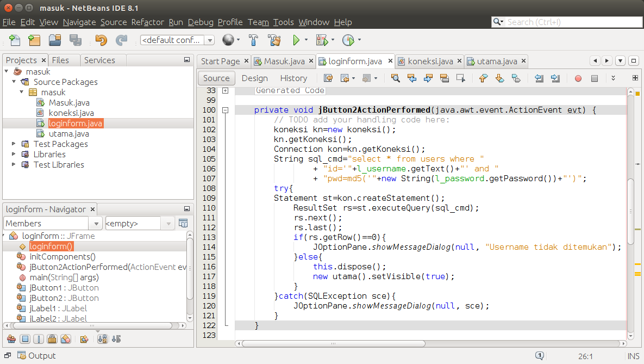The image size is (644, 364).
Task: Click the Find Next Occurrence icon
Action: tap(428, 78)
